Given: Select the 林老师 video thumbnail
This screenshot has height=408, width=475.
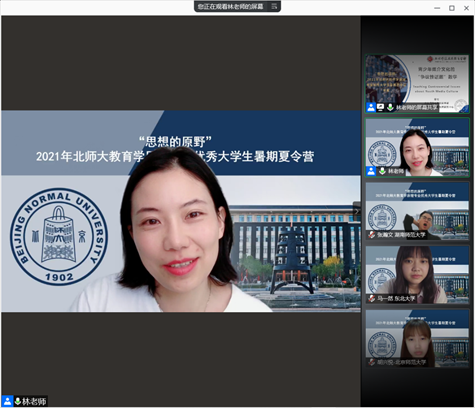Looking at the screenshot, I should [x=417, y=147].
